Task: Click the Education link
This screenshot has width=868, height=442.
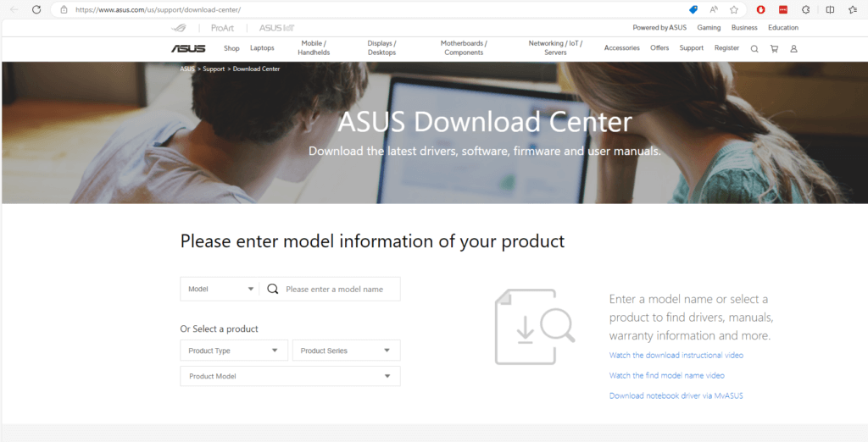Action: 782,28
